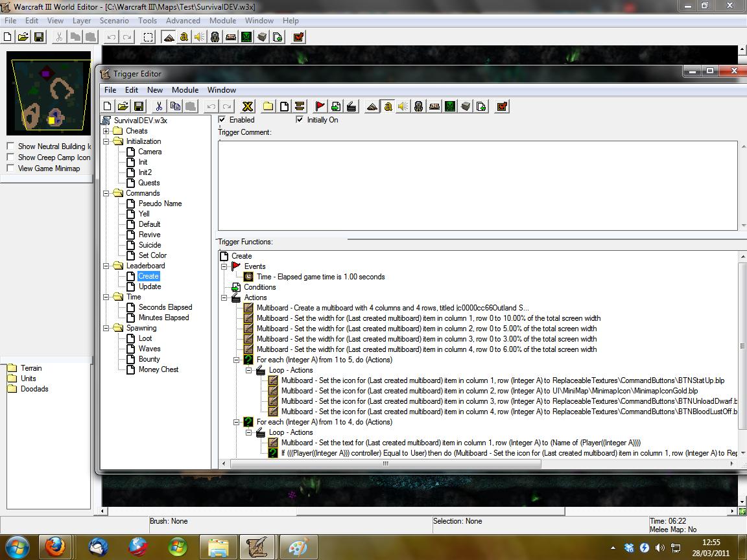Select the Seconds Elapsed trigger
747x560 pixels.
(165, 307)
